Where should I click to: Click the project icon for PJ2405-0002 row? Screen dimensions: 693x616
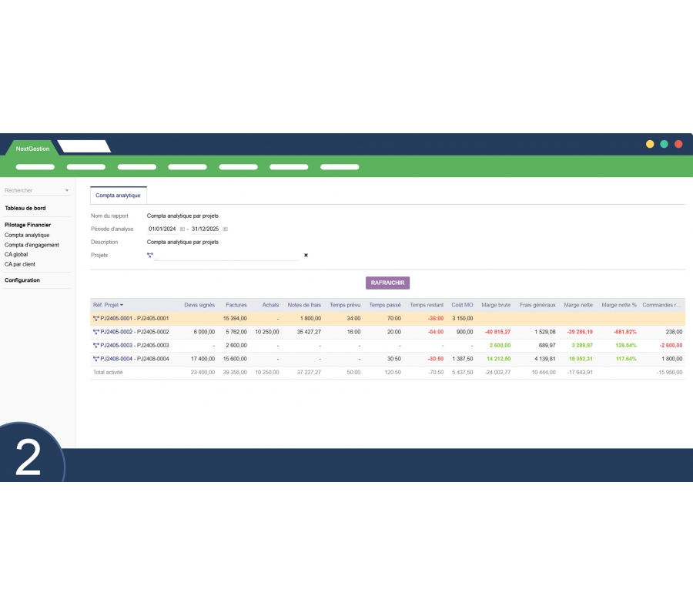(x=96, y=332)
